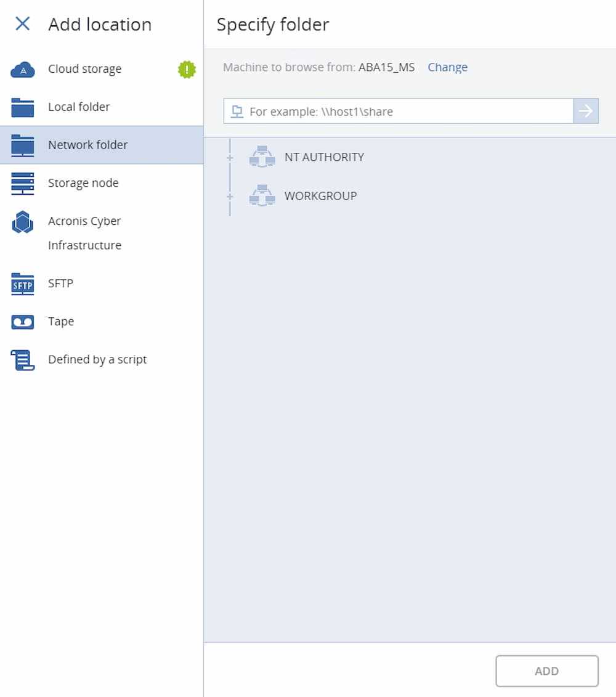Open the Storage node location type
616x697 pixels.
pyautogui.click(x=83, y=183)
